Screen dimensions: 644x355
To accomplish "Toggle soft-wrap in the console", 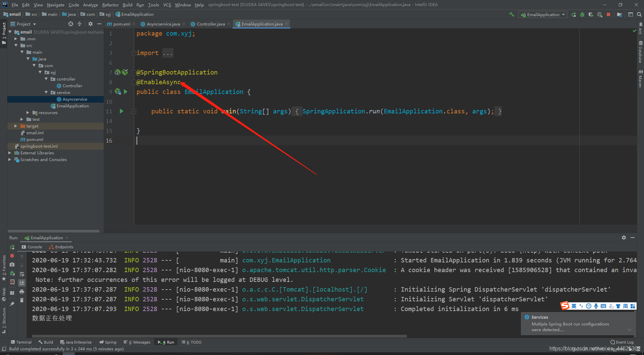I will 22,274.
